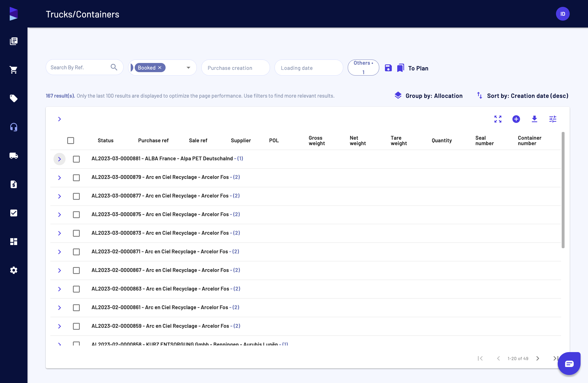Check the AL2023-03-0000879 row checkbox

[76, 178]
